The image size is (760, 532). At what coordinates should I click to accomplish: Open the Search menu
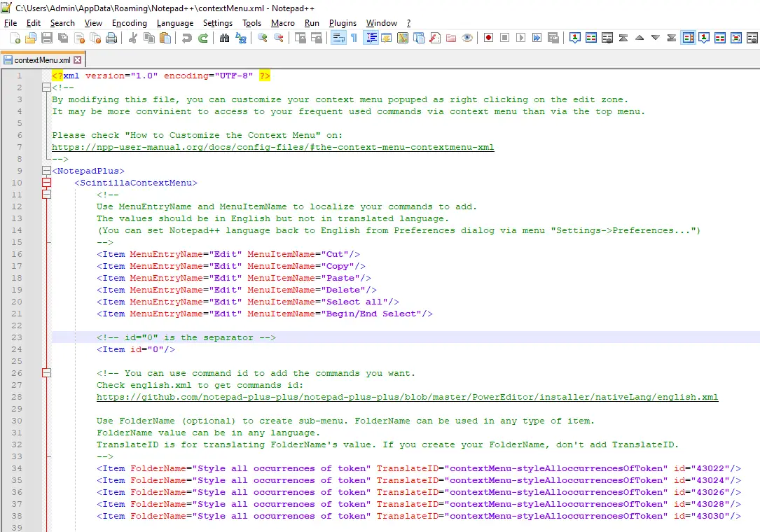tap(62, 23)
